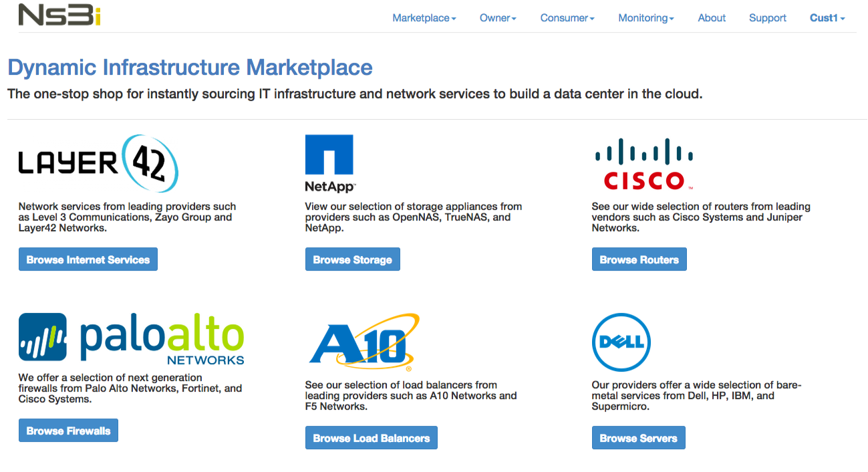The height and width of the screenshot is (472, 868).
Task: Click the A10 Networks logo
Action: point(364,342)
